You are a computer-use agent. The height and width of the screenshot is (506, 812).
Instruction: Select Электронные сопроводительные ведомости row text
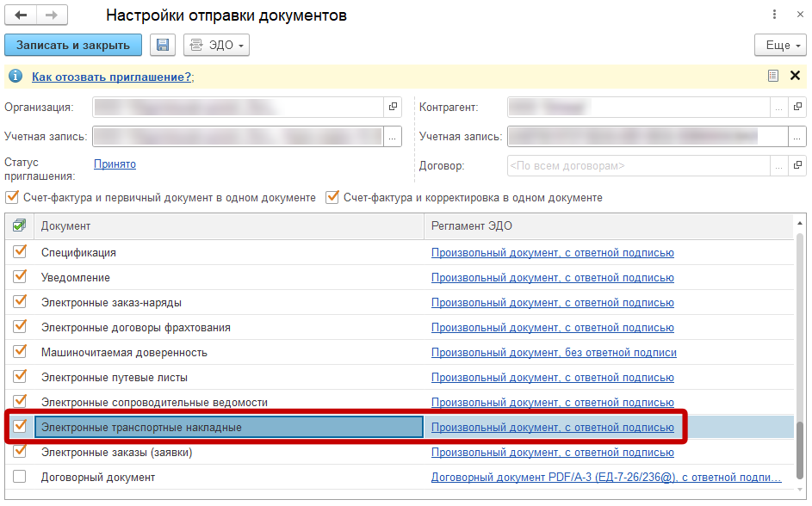point(154,403)
